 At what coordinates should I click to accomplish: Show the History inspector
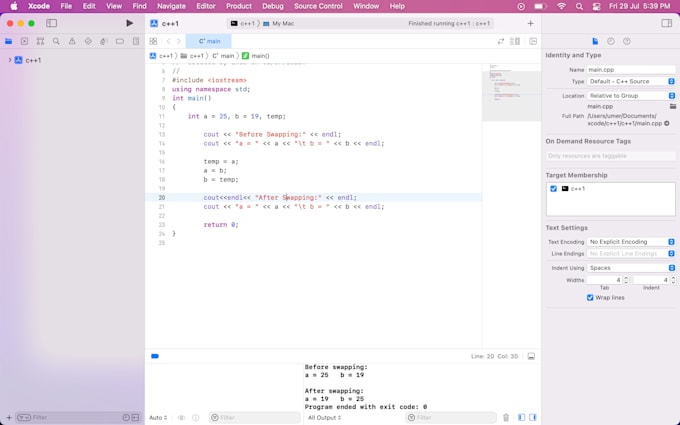point(611,41)
